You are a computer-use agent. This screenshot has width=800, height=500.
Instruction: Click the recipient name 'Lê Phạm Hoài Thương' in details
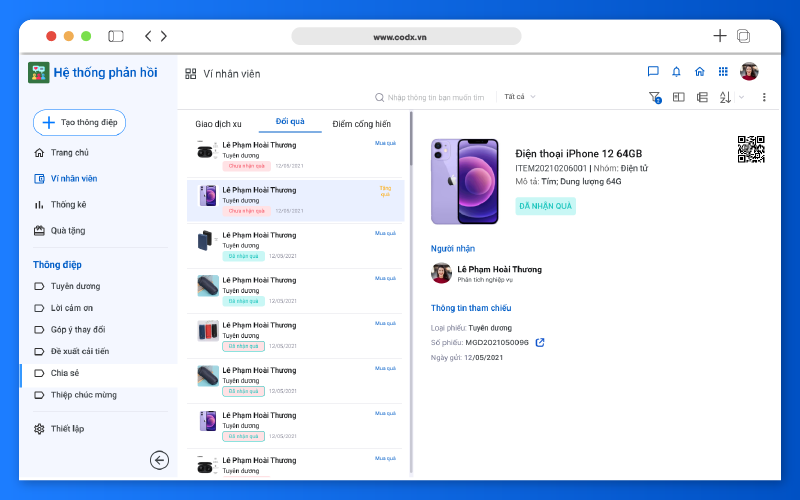(499, 269)
